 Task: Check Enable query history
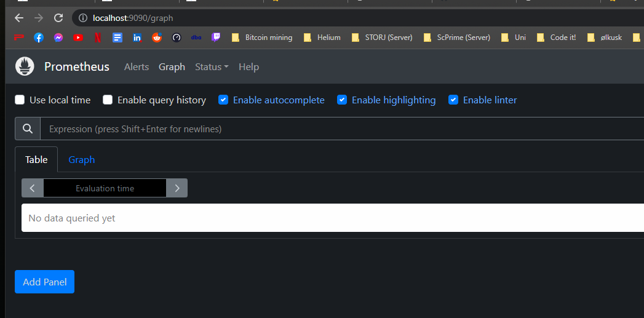108,100
